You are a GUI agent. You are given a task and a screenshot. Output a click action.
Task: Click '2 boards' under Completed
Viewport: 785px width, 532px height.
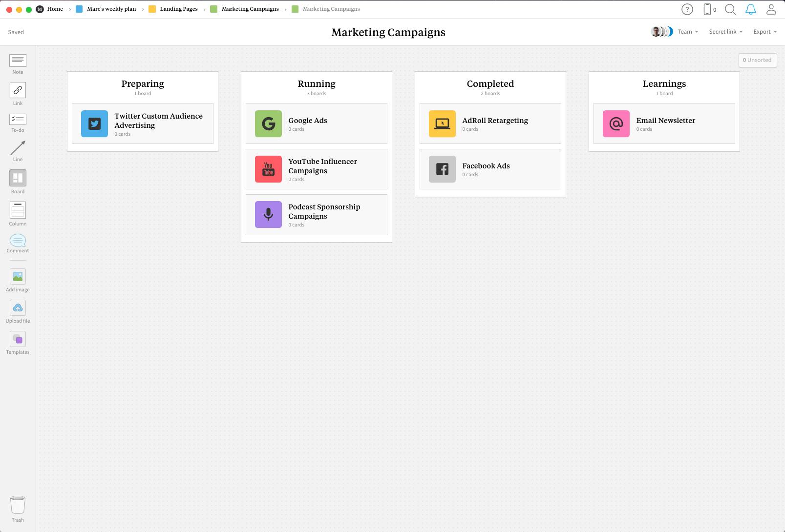(490, 94)
